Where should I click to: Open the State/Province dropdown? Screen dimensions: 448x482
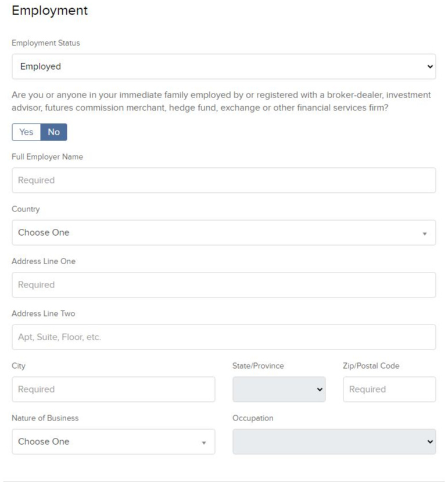pos(279,389)
